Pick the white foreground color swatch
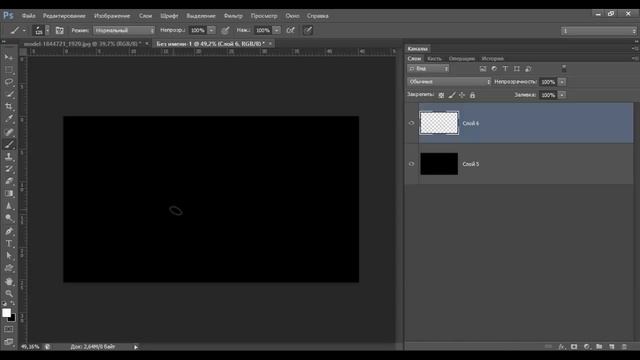 (6, 313)
